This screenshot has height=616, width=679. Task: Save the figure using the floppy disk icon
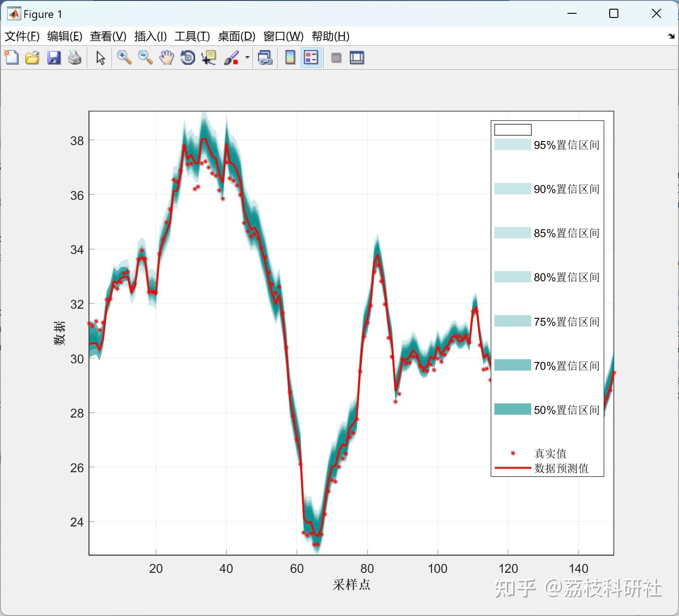(x=54, y=58)
